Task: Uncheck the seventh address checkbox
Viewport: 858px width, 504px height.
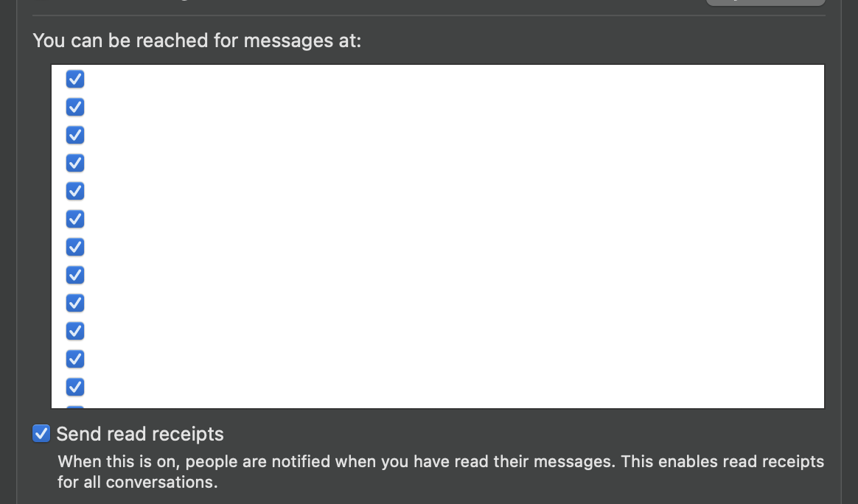Action: click(74, 247)
